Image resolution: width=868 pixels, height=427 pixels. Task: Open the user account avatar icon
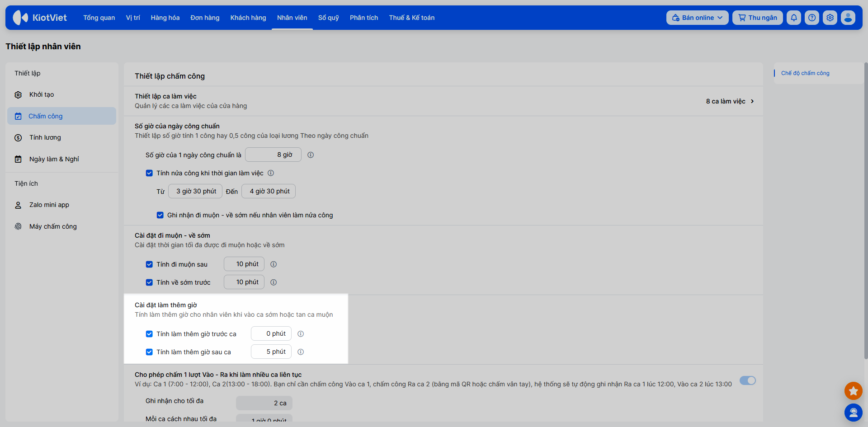point(848,18)
